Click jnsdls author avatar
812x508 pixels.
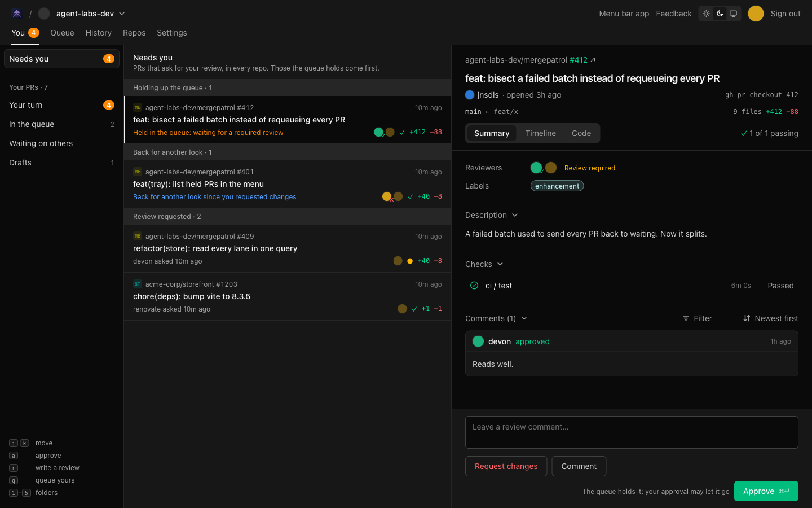click(x=470, y=95)
